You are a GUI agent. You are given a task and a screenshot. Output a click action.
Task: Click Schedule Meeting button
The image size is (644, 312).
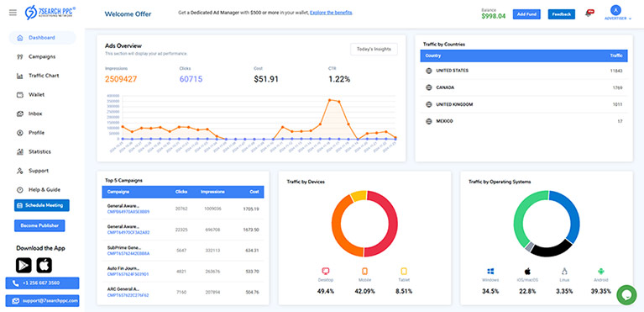pyautogui.click(x=42, y=205)
